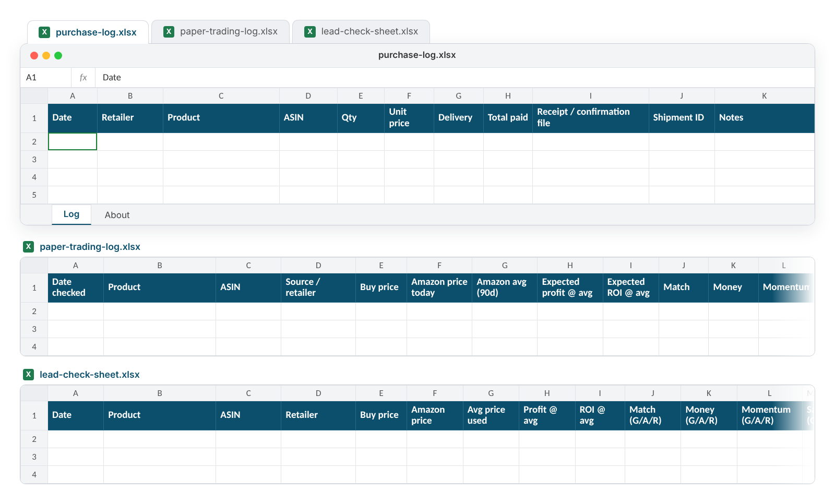
Task: Open the paper-trading-log.xlsx heading link
Action: [x=90, y=247]
